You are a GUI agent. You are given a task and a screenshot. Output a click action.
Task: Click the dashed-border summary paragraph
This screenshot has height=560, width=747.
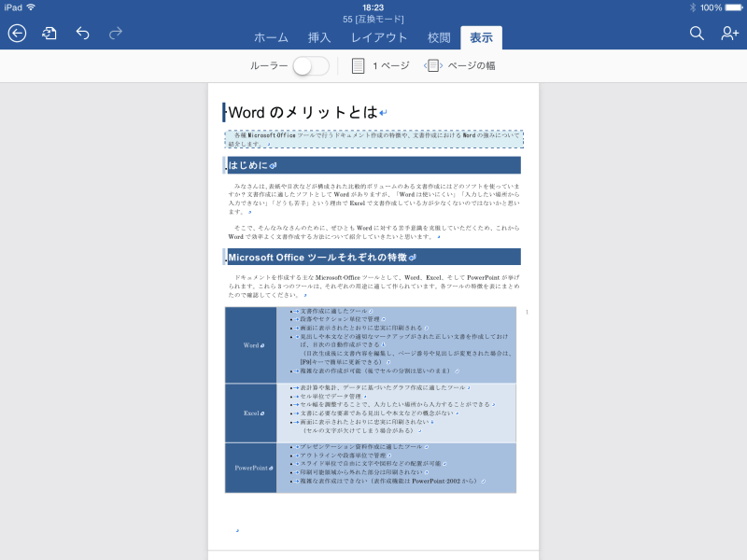pos(374,139)
